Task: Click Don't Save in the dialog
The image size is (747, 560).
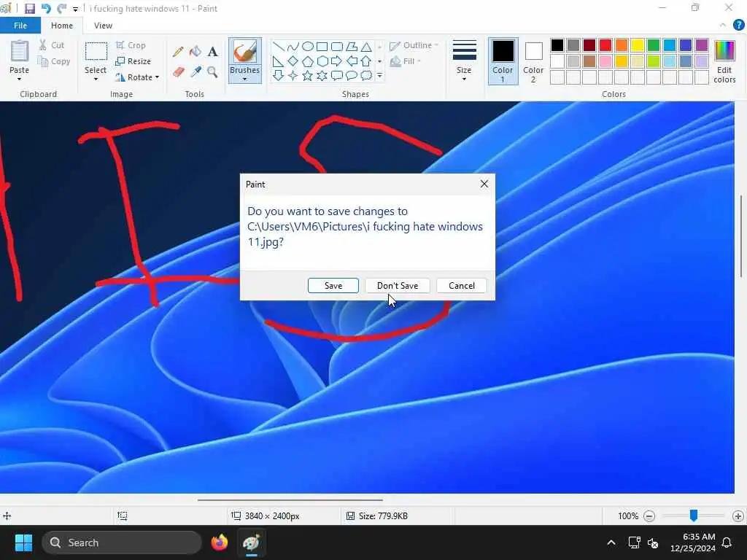Action: (x=398, y=286)
